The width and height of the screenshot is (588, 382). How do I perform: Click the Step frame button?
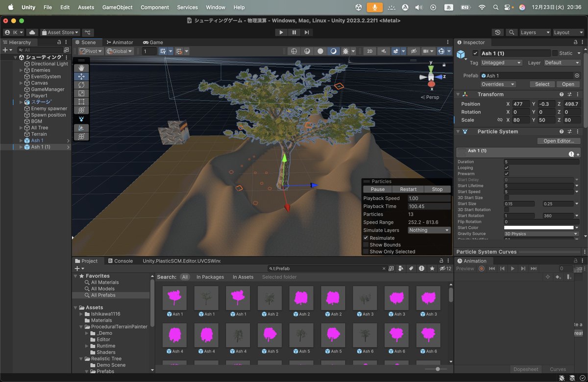307,32
